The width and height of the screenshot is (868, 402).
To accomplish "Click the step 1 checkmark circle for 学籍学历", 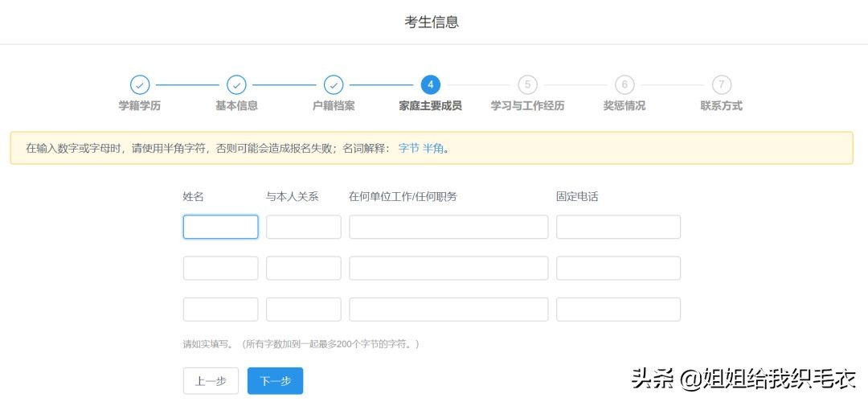I will tap(140, 84).
